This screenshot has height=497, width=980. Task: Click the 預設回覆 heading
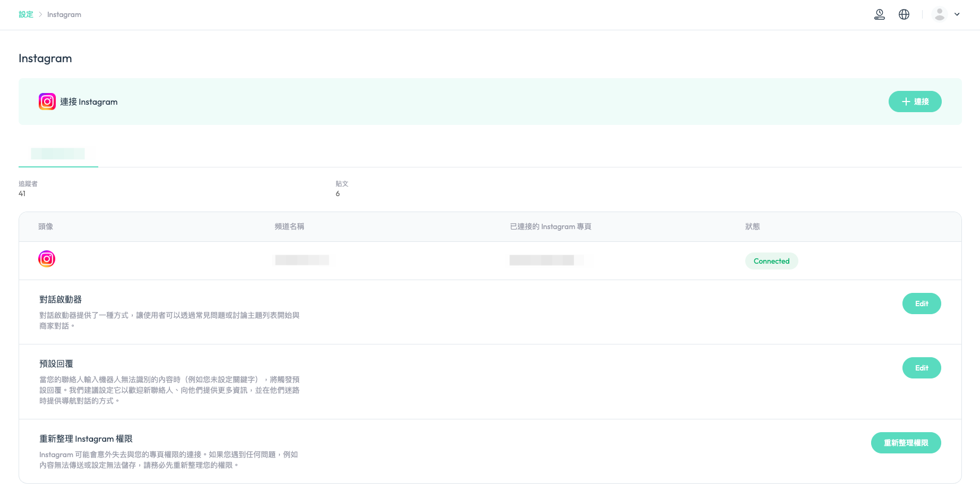click(56, 364)
